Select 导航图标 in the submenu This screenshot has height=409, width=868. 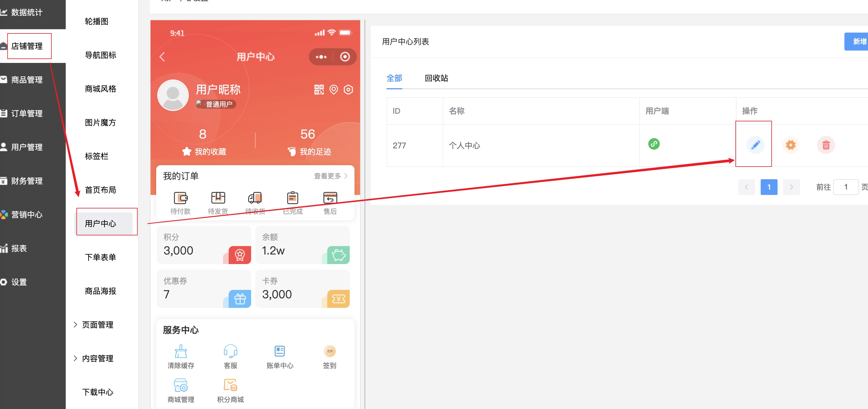pos(100,55)
